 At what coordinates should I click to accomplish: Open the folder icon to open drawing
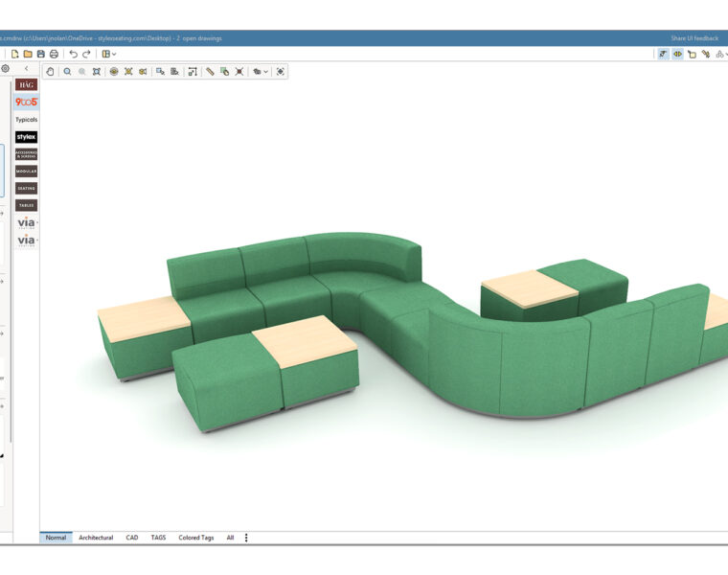coord(29,54)
